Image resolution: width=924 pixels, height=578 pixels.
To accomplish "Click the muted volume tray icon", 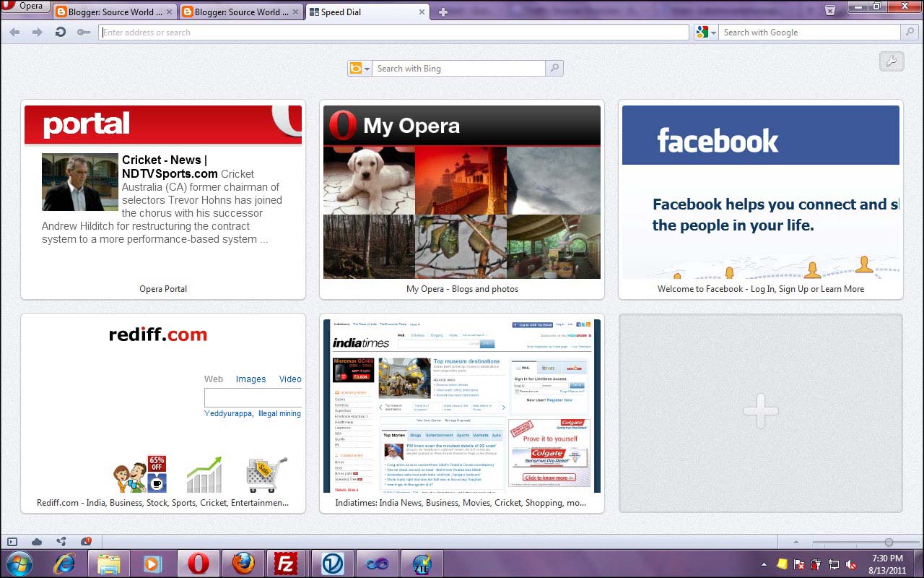I will point(851,564).
